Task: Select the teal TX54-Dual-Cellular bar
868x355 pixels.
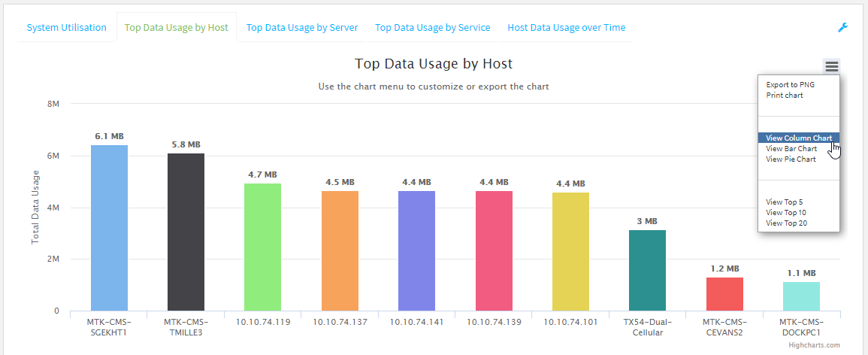Action: (x=647, y=270)
